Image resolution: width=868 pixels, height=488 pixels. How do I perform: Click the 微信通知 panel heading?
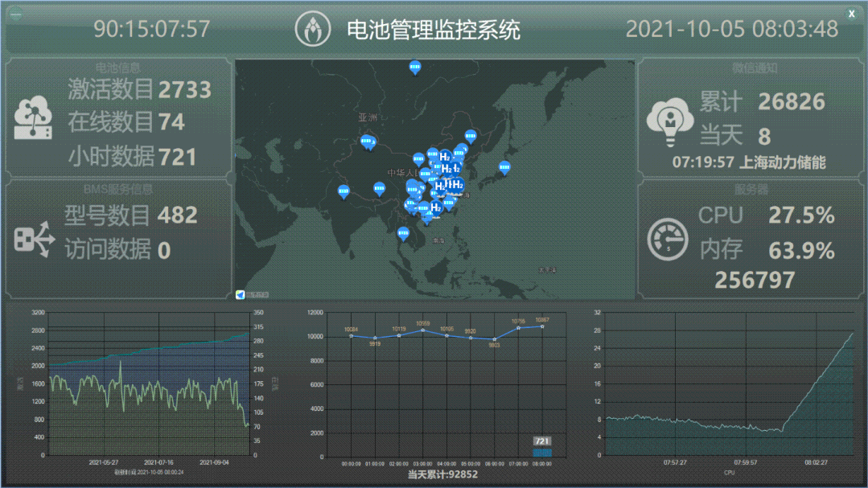pos(755,68)
